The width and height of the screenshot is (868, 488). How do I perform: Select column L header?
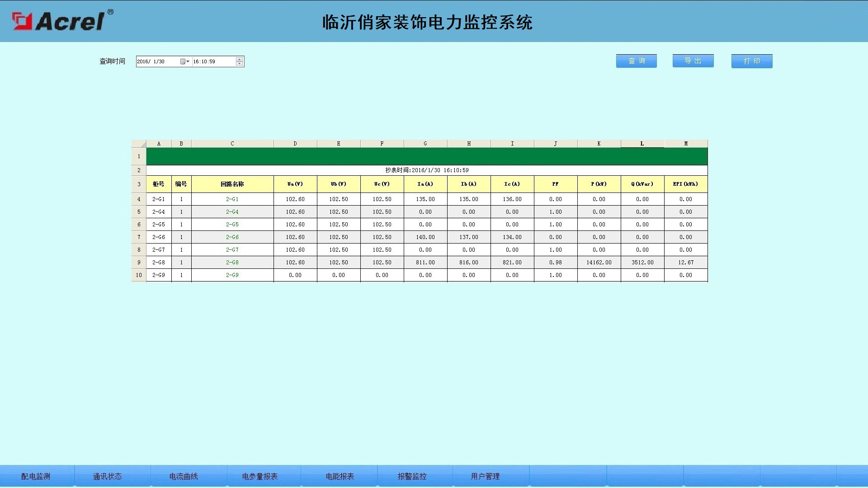pyautogui.click(x=642, y=144)
